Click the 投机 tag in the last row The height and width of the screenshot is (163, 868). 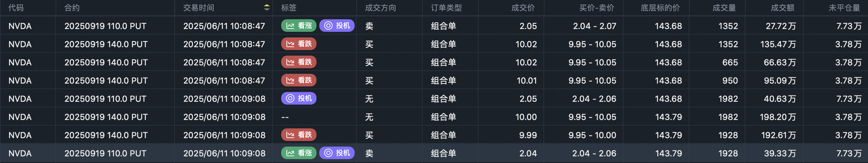(337, 153)
